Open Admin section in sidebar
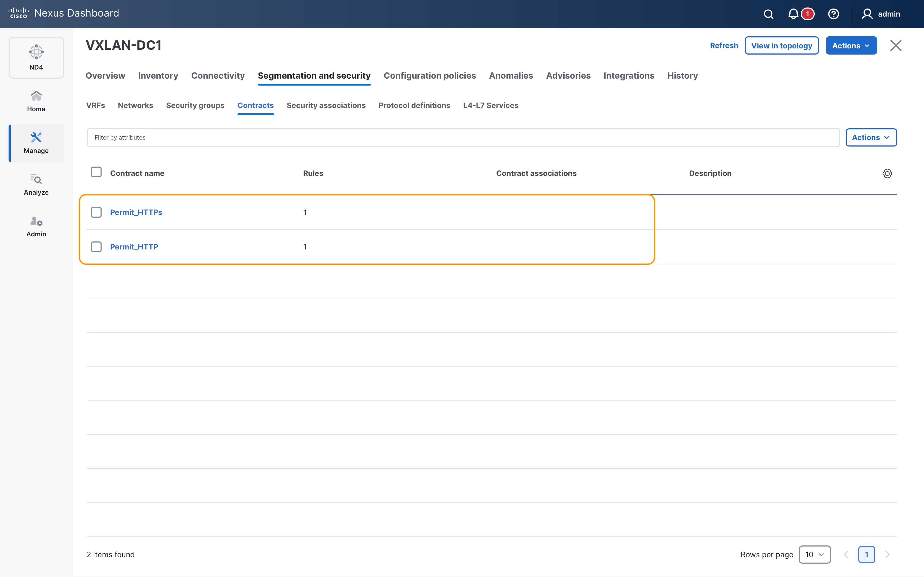924x577 pixels. click(36, 227)
